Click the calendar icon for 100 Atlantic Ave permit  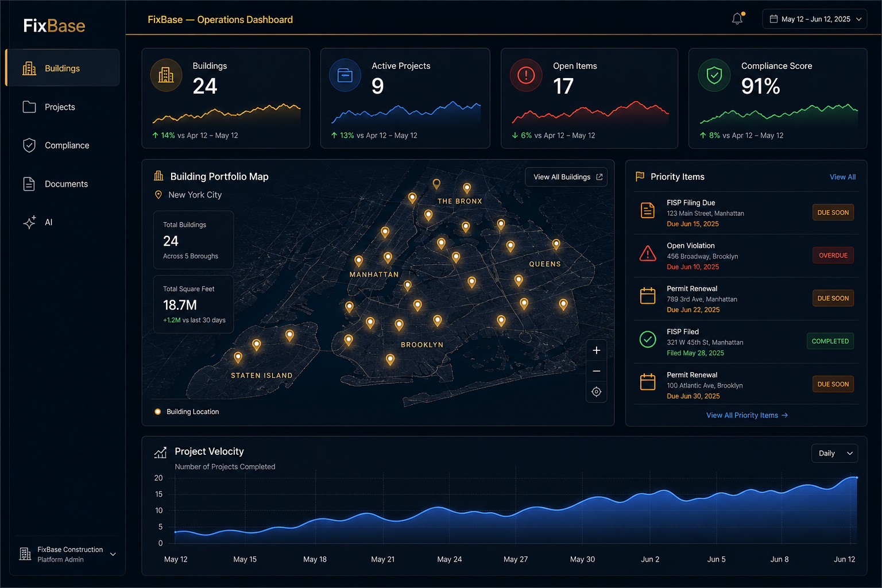[648, 382]
